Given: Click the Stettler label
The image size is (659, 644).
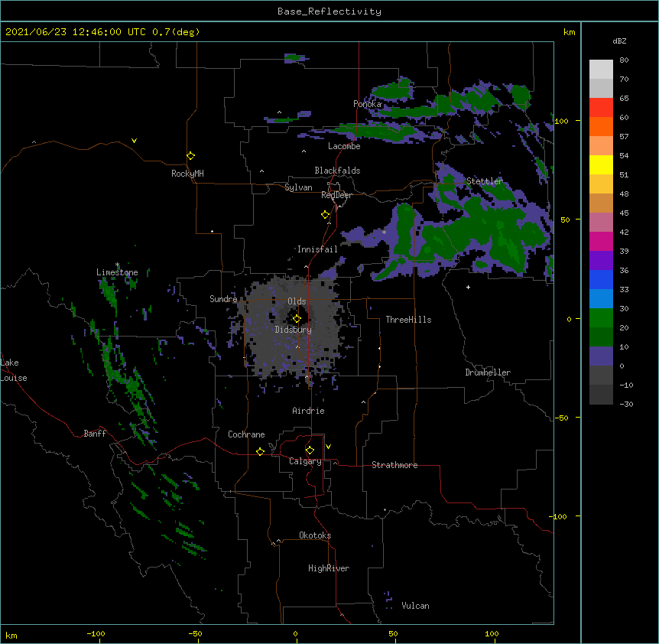Looking at the screenshot, I should click(x=485, y=181).
